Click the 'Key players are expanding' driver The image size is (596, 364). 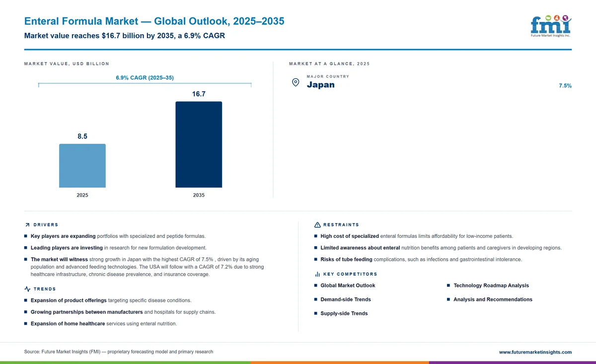tap(118, 236)
